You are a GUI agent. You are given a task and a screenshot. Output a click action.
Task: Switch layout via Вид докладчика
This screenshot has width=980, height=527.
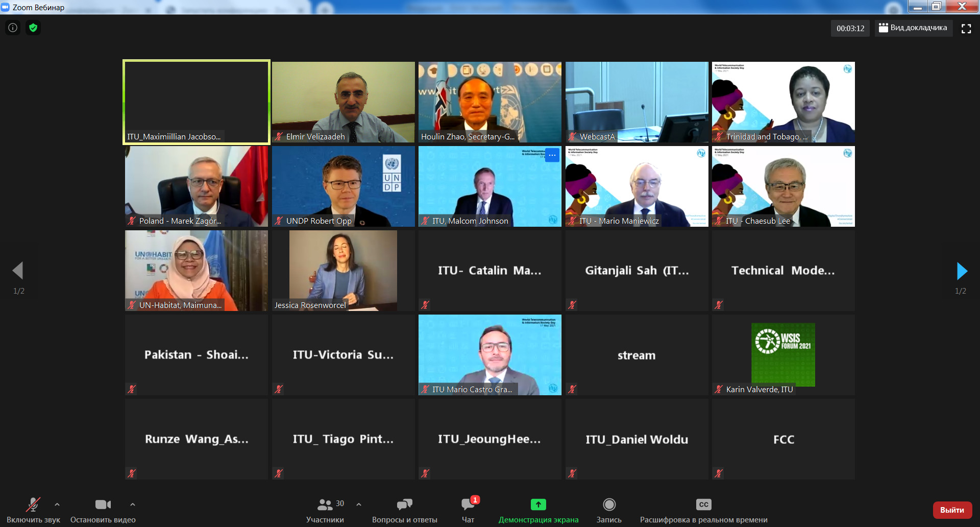913,28
